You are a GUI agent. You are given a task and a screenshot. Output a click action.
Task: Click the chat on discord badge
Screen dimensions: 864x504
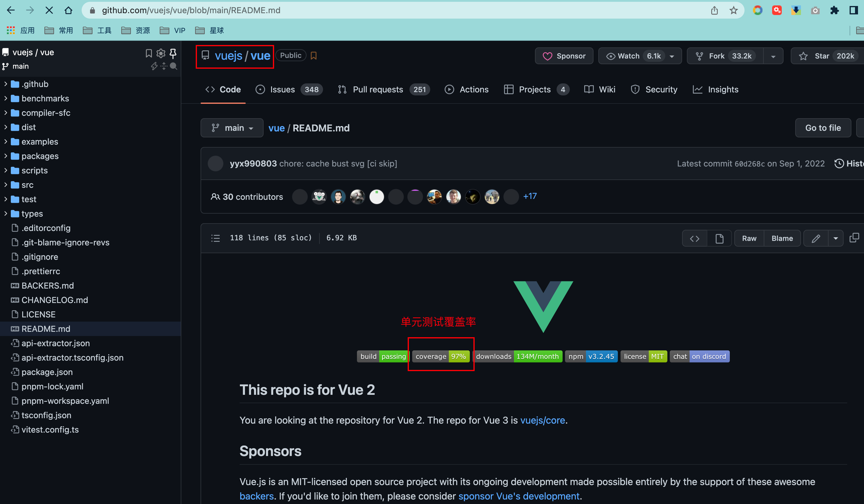pos(699,356)
